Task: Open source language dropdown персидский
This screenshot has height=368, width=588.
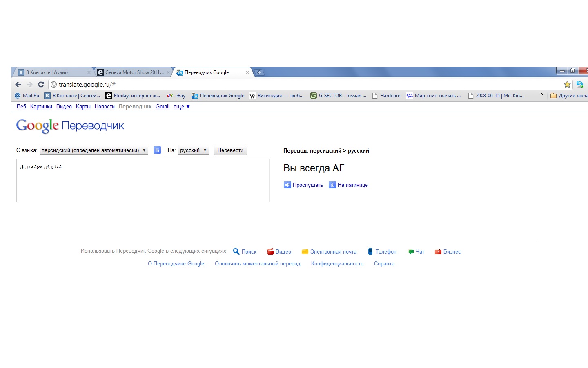Action: point(94,150)
